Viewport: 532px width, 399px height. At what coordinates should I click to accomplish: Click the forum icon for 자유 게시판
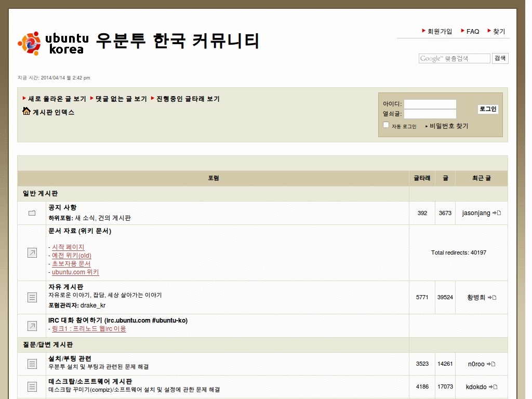click(32, 298)
